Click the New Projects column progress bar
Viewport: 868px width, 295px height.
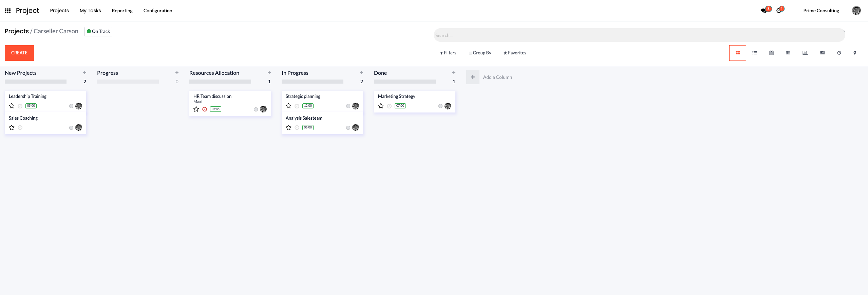(36, 82)
